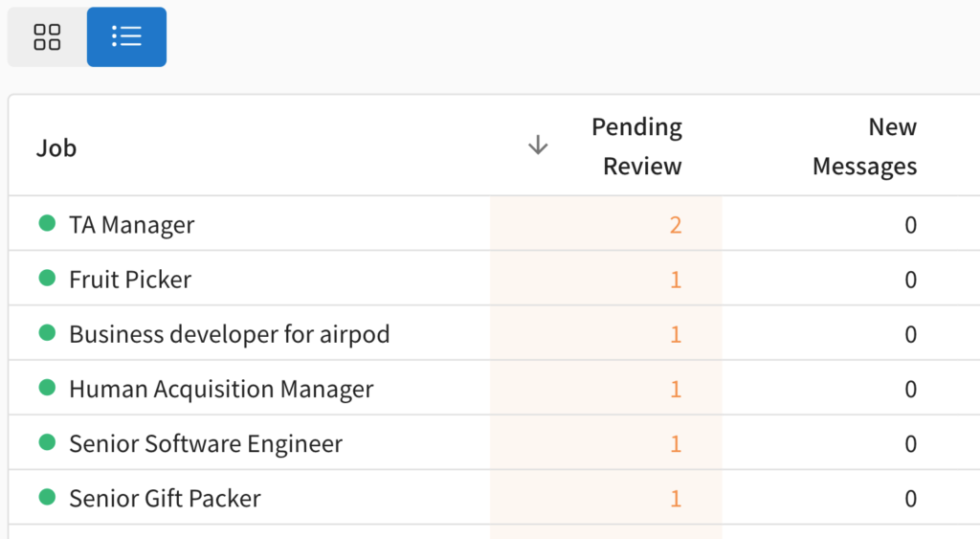Open the Senior Gift Packer job
This screenshot has width=980, height=539.
pos(165,499)
